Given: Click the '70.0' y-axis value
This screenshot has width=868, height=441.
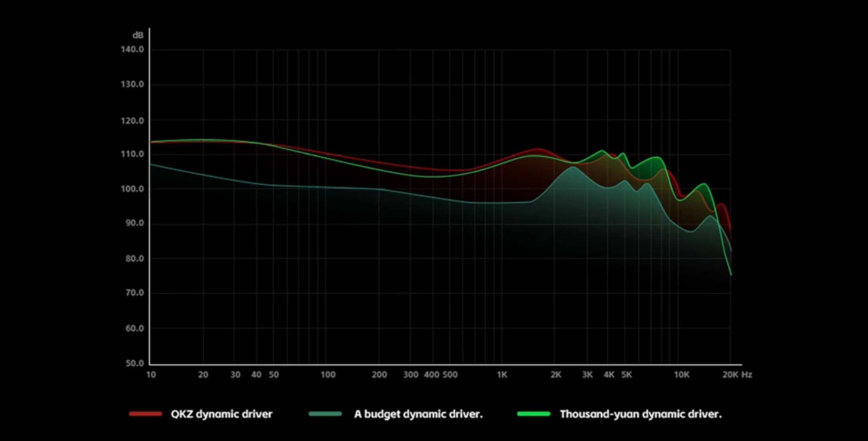Looking at the screenshot, I should coord(135,293).
